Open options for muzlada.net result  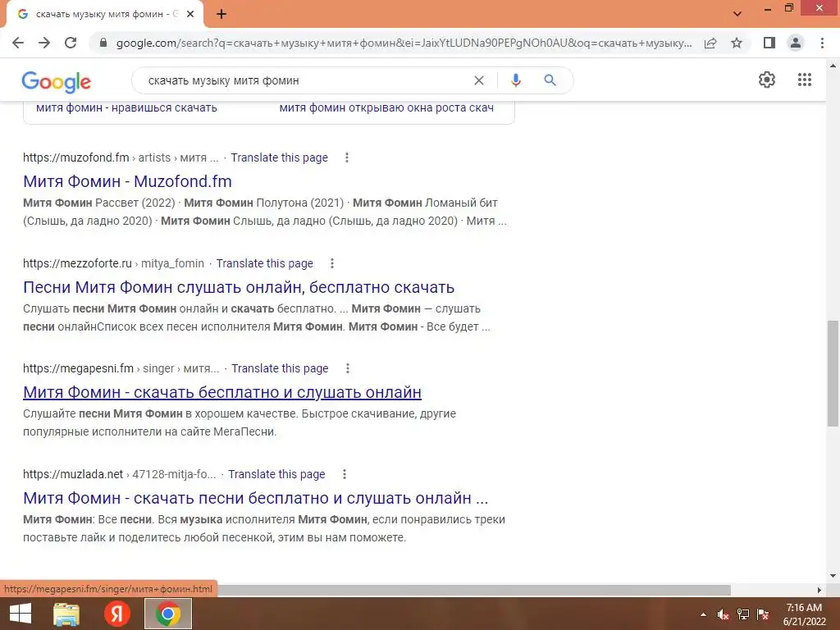345,474
